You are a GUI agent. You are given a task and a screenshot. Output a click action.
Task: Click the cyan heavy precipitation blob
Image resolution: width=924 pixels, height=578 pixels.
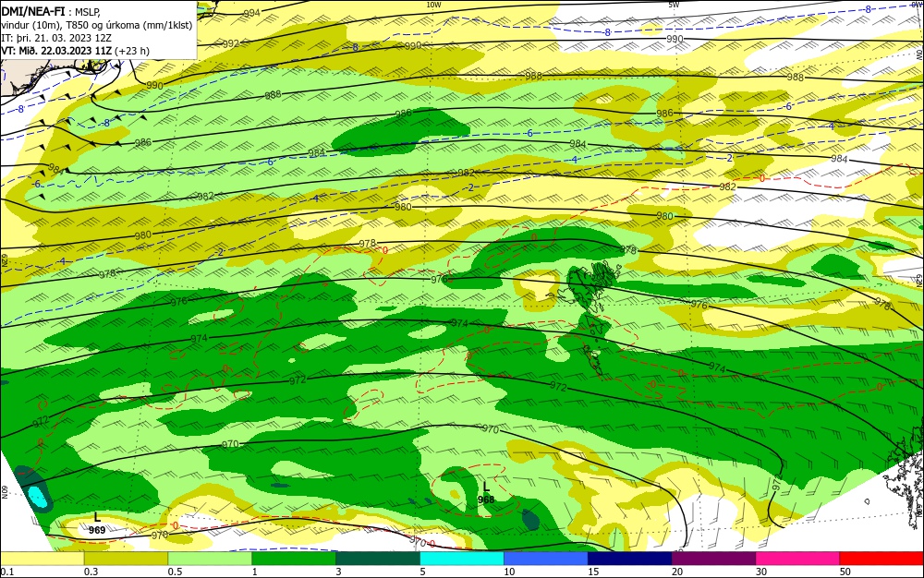pyautogui.click(x=38, y=497)
